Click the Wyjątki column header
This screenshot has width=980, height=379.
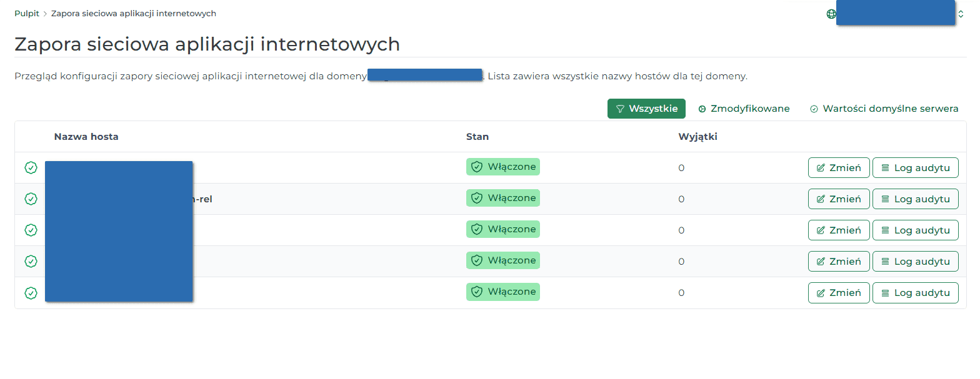point(697,137)
